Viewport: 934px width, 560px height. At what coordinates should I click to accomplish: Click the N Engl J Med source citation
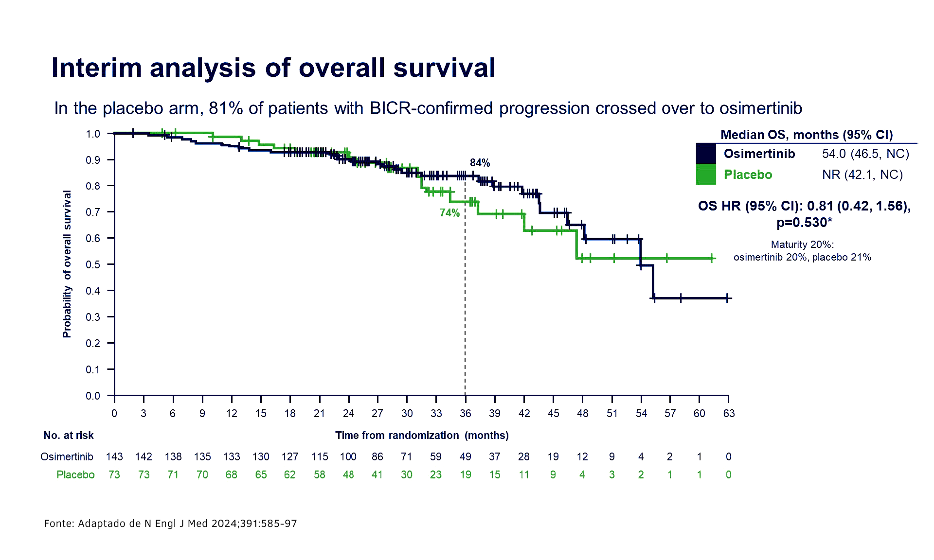(170, 524)
